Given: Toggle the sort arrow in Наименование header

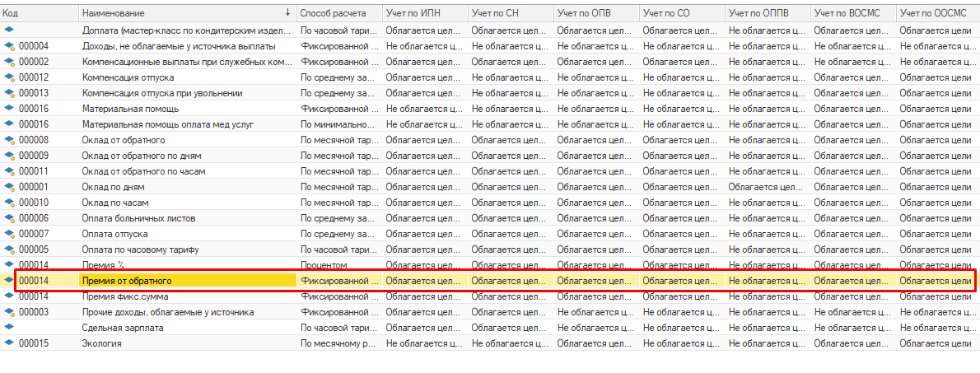Looking at the screenshot, I should 287,12.
